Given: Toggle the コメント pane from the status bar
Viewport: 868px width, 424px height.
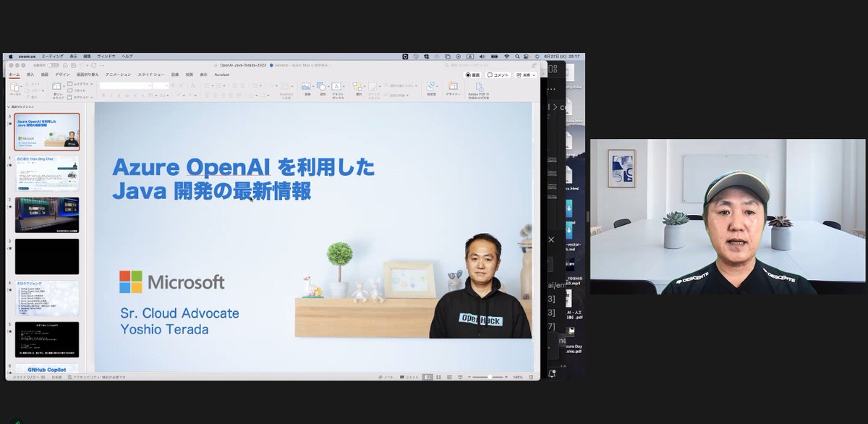Looking at the screenshot, I should (409, 376).
